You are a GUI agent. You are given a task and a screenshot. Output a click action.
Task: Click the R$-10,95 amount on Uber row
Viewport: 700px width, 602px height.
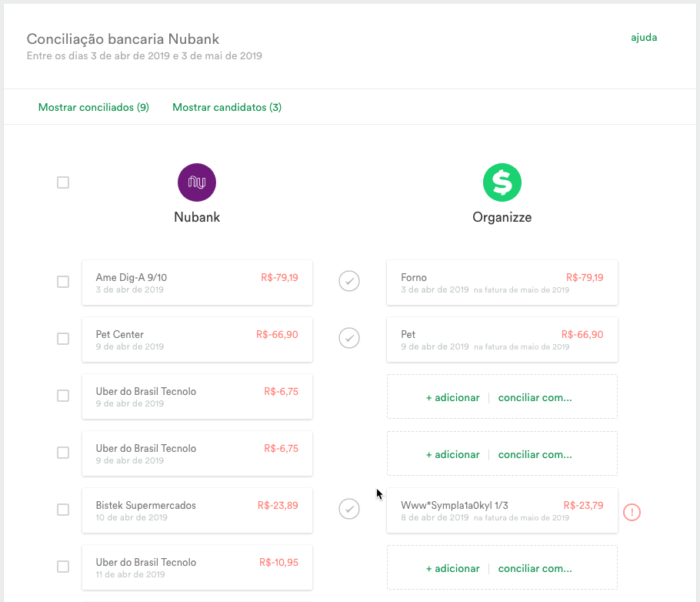pyautogui.click(x=278, y=562)
